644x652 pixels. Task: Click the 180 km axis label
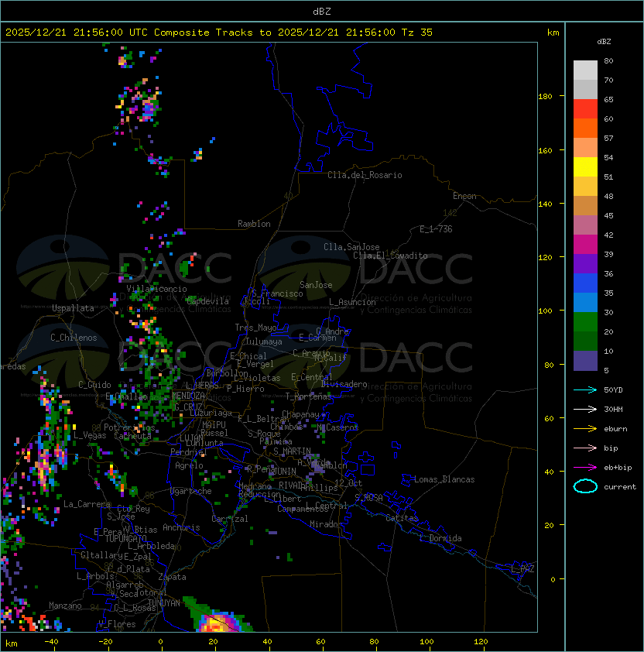[545, 96]
